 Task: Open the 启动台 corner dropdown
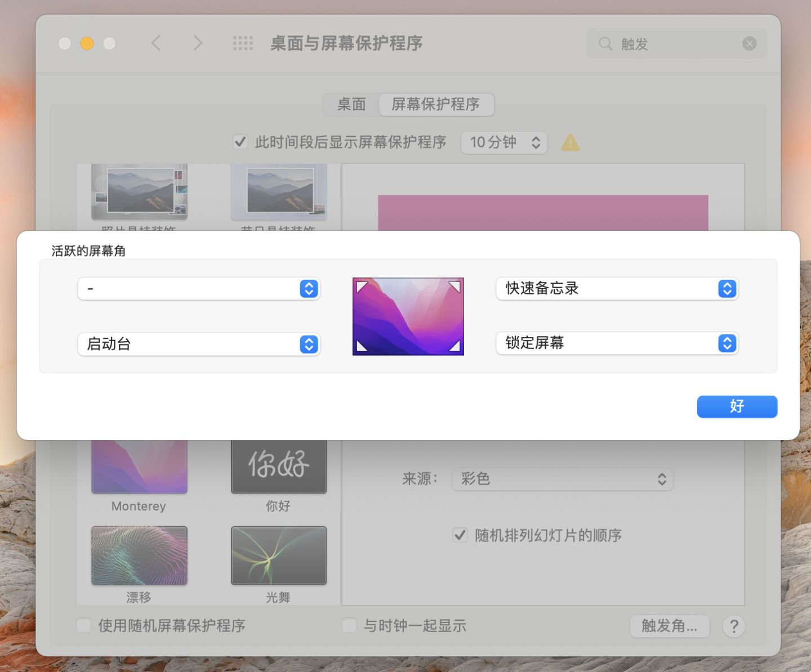199,344
